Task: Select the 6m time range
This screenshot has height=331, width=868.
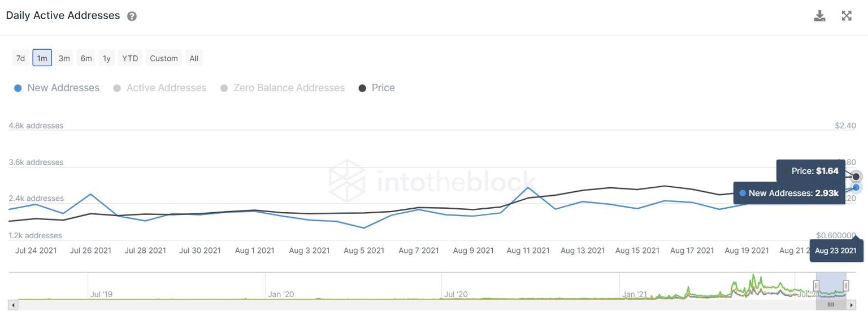Action: pos(86,58)
